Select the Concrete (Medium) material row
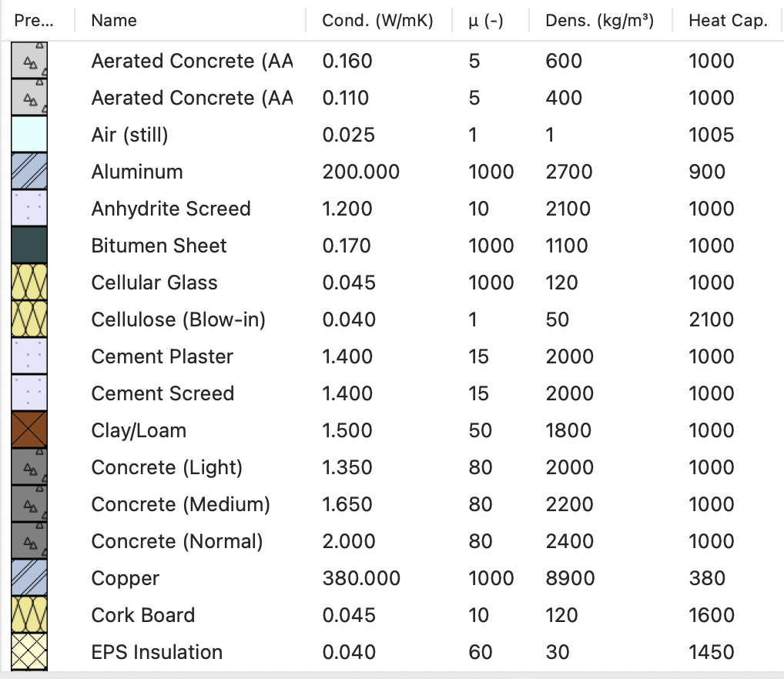This screenshot has width=784, height=679. pos(180,504)
